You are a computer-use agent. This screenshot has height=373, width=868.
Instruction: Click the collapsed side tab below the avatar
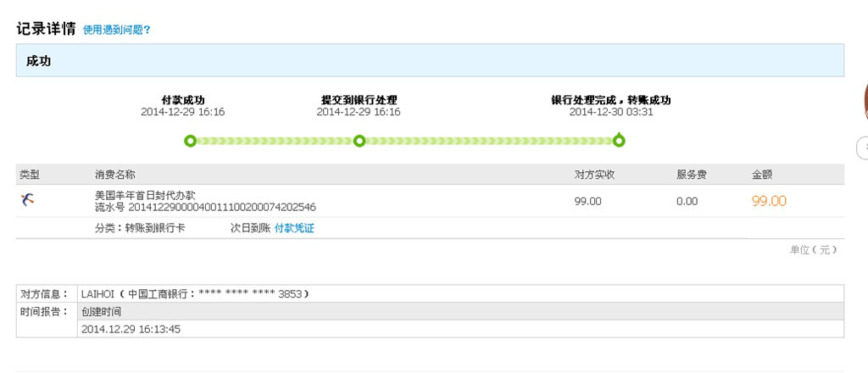tap(863, 148)
